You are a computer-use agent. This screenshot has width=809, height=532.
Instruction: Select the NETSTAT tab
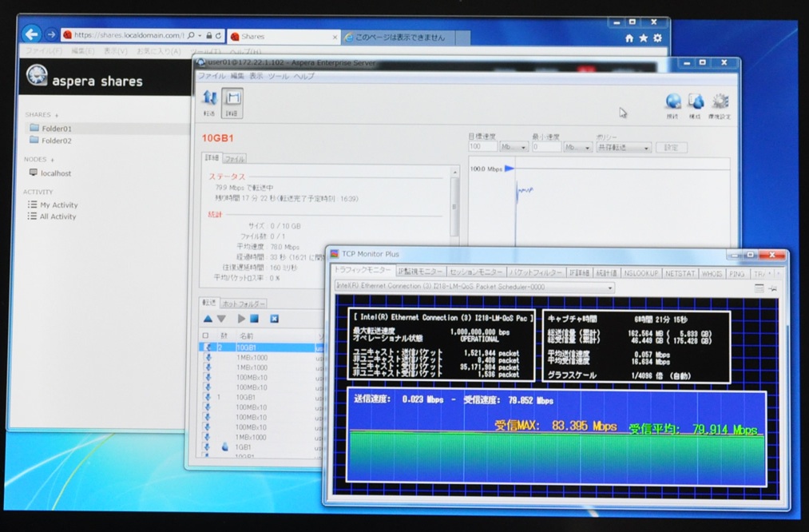pyautogui.click(x=680, y=273)
